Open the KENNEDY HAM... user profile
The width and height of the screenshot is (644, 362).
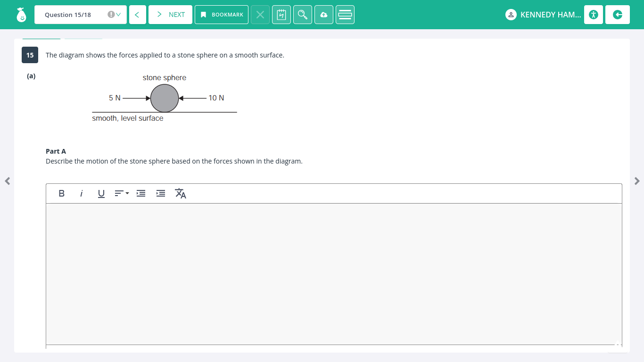click(x=543, y=15)
